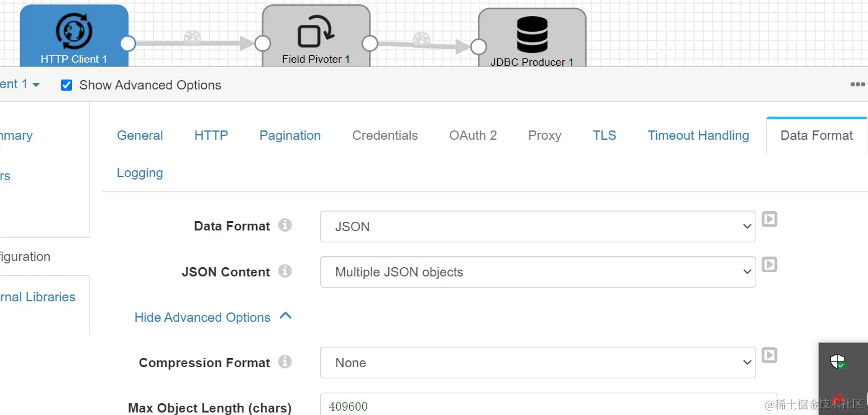Switch to the TLS tab
This screenshot has width=868, height=415.
click(x=605, y=135)
